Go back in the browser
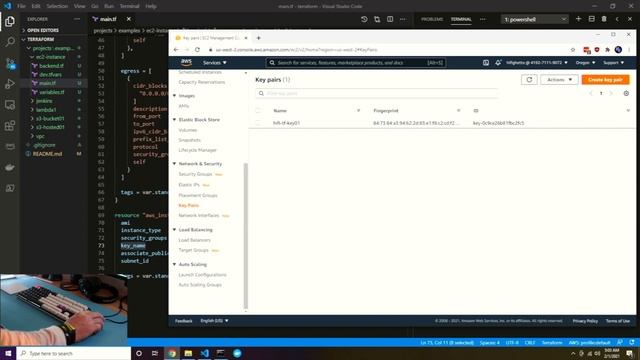This screenshot has width=640, height=360. 176,50
